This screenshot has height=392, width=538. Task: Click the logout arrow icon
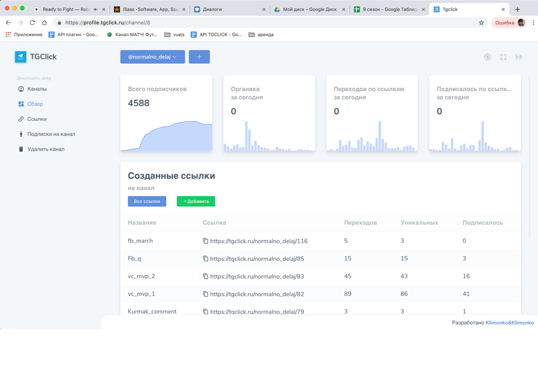[x=519, y=57]
